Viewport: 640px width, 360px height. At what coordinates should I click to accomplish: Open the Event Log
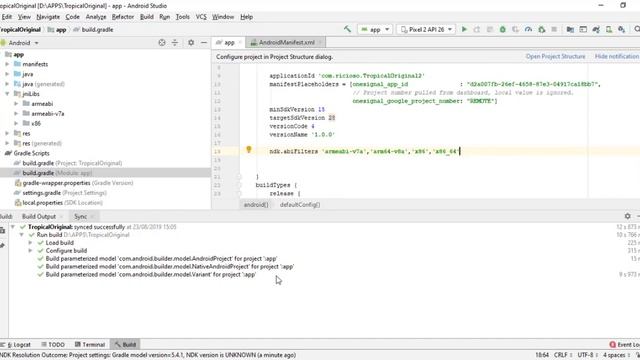point(624,344)
